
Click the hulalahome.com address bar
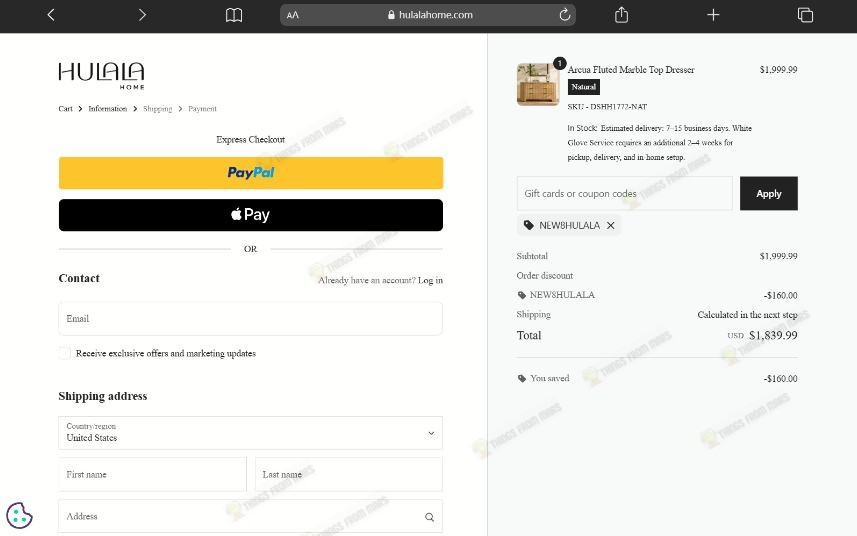[x=427, y=15]
